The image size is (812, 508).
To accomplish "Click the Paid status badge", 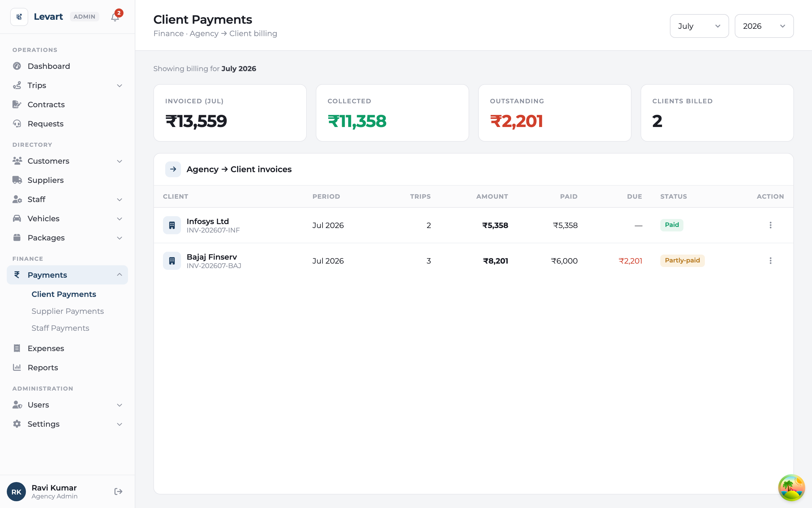I will (x=672, y=225).
